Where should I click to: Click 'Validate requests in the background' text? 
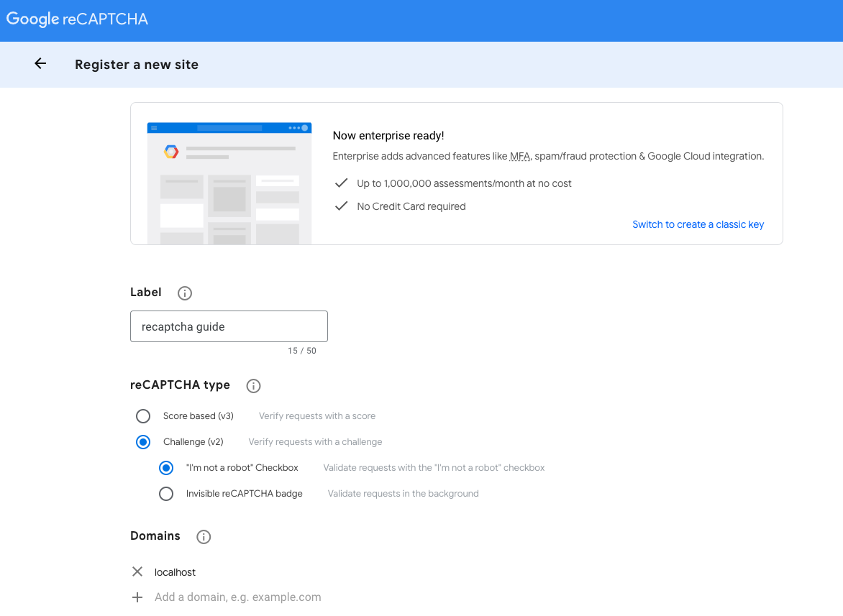coord(404,494)
